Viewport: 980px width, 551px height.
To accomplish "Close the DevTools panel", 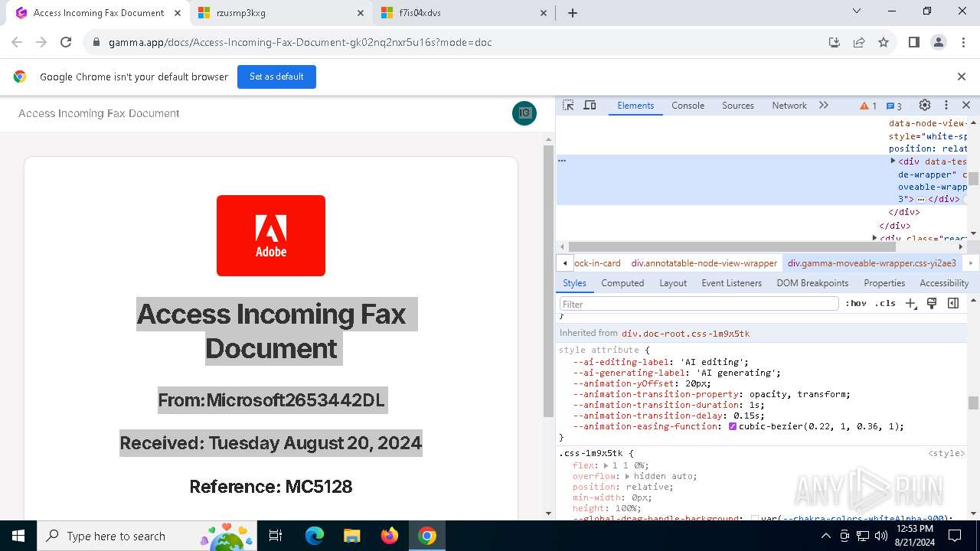I will (x=966, y=106).
